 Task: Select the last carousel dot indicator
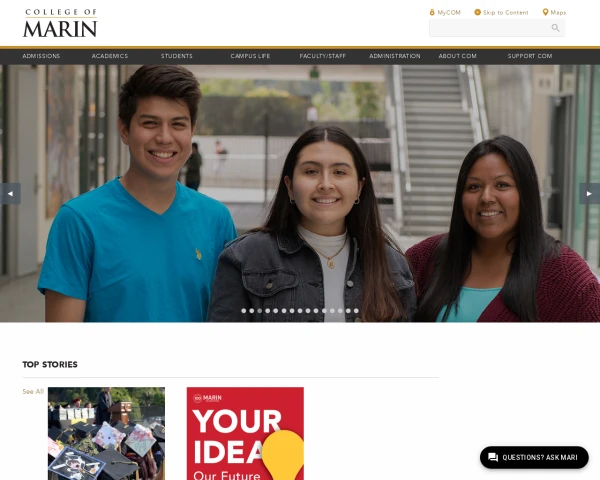tap(356, 311)
